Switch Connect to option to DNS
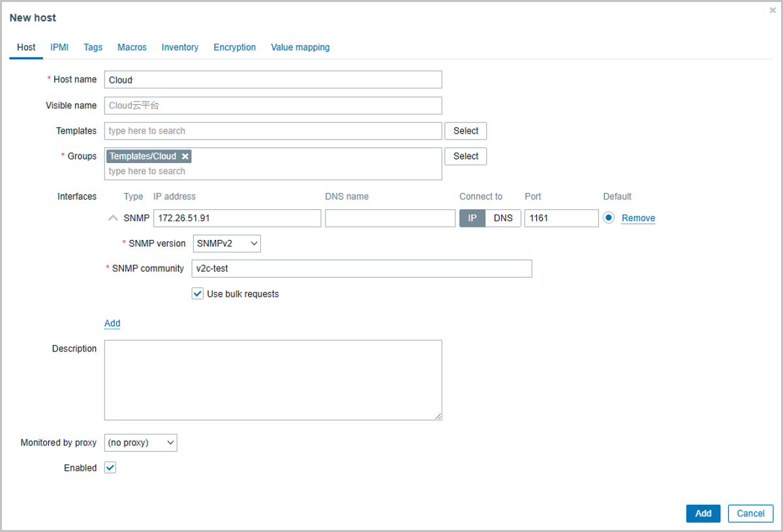 pyautogui.click(x=503, y=218)
